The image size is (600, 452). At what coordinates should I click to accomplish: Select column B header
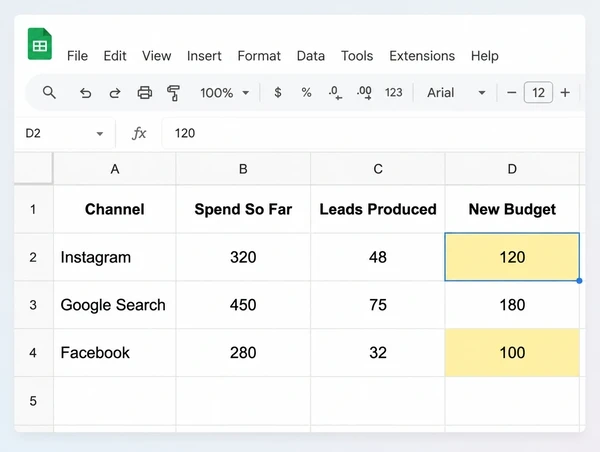coord(243,169)
